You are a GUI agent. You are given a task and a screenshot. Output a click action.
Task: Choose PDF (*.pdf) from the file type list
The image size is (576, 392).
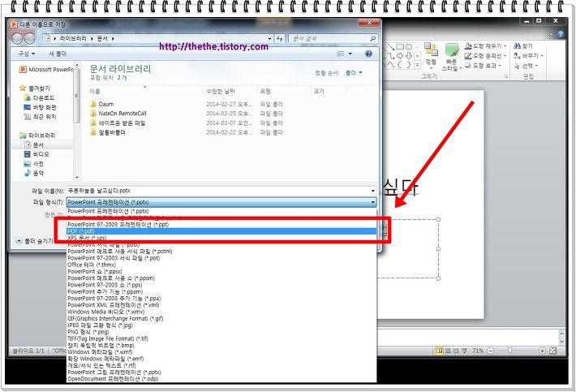click(221, 231)
